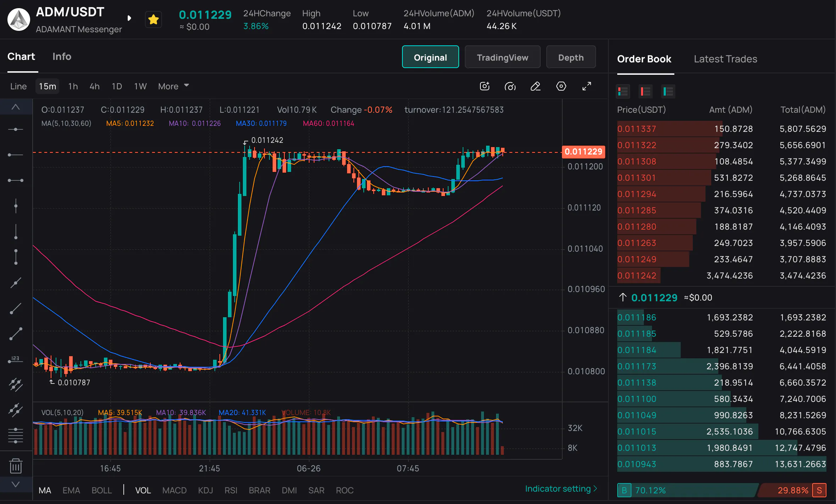Select the diagonal ray line drawing tool

tap(16, 308)
